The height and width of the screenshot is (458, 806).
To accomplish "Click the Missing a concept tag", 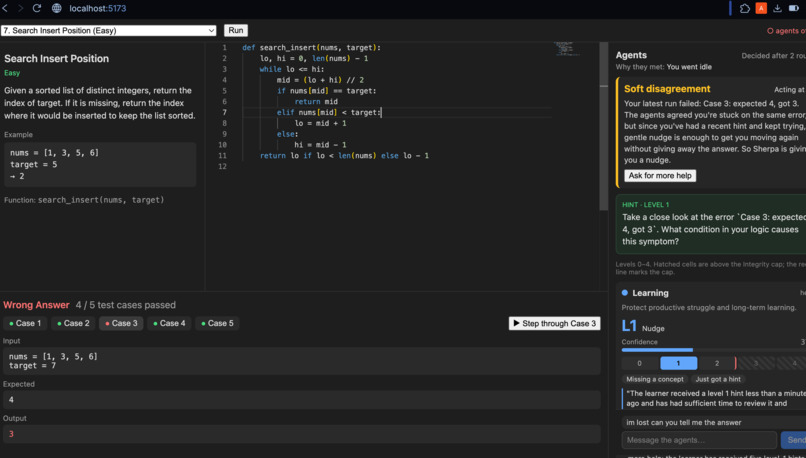I will 655,379.
